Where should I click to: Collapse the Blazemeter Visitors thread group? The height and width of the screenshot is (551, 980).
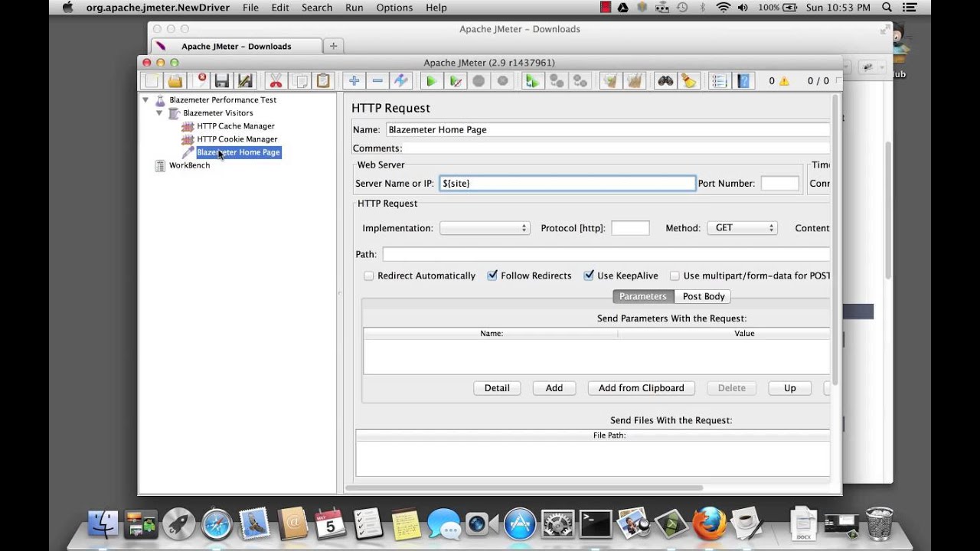click(x=159, y=112)
